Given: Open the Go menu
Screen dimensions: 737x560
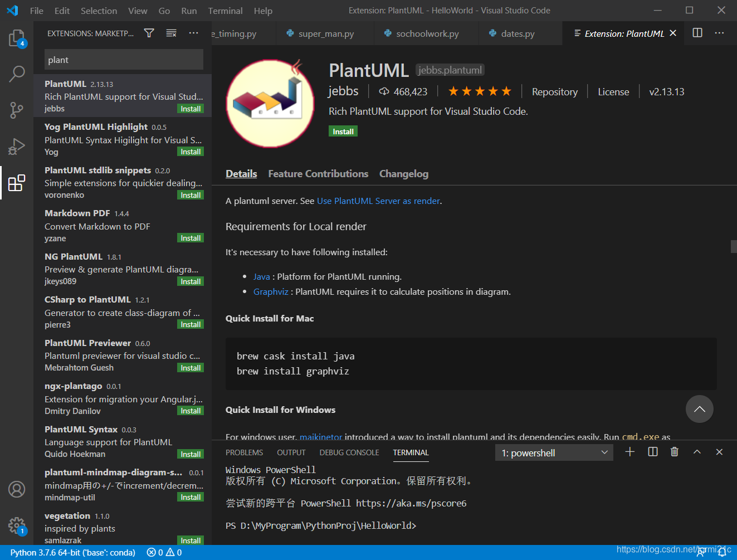Looking at the screenshot, I should [x=164, y=11].
